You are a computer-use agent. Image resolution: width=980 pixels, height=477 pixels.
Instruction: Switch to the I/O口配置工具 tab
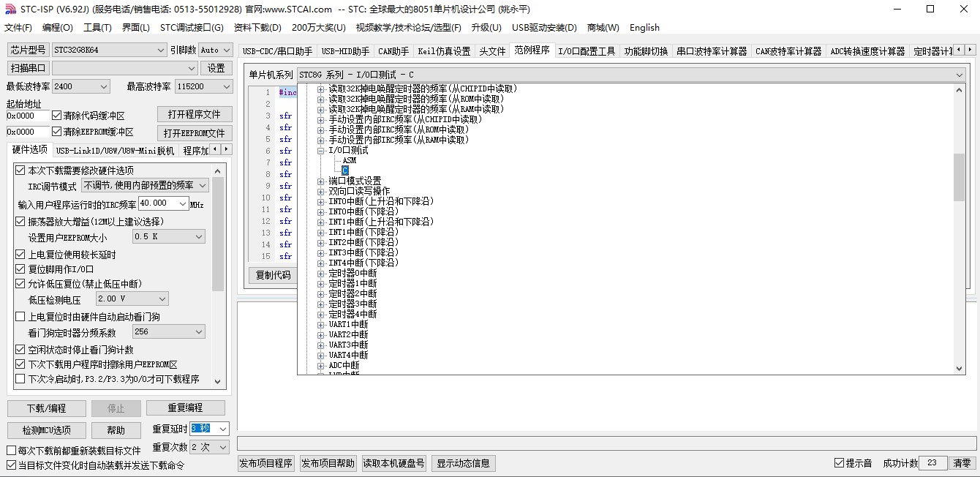tap(587, 51)
